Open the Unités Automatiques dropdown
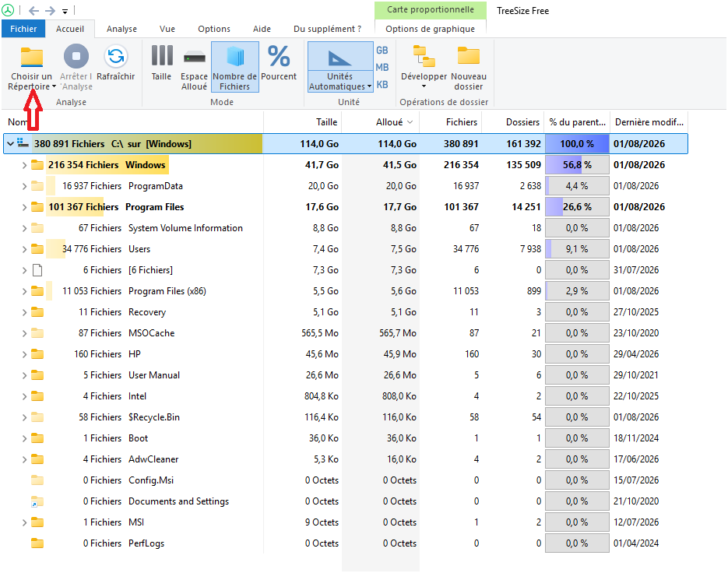The image size is (728, 573). (340, 81)
